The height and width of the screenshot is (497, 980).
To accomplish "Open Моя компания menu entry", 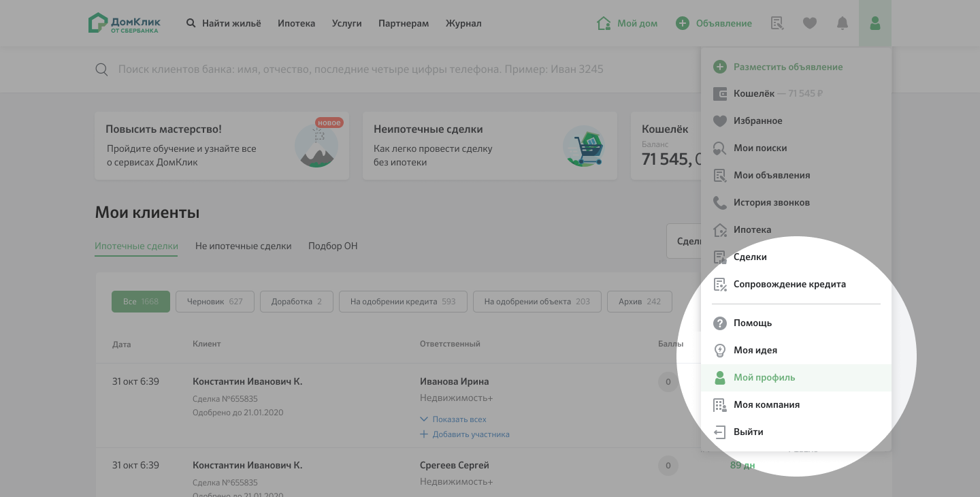I will pos(796,405).
